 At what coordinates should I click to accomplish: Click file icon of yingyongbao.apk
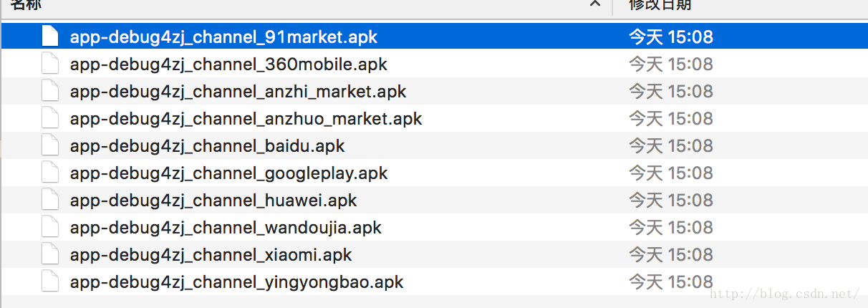coord(50,281)
